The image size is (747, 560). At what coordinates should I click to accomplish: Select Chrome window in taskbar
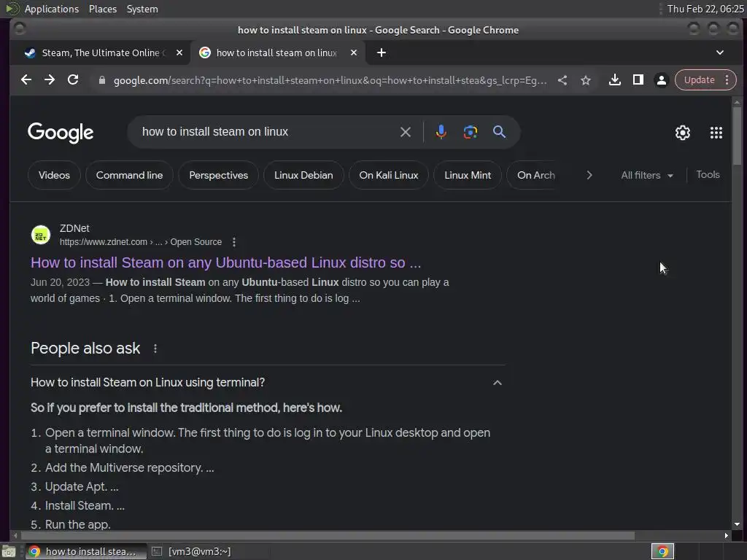point(86,551)
